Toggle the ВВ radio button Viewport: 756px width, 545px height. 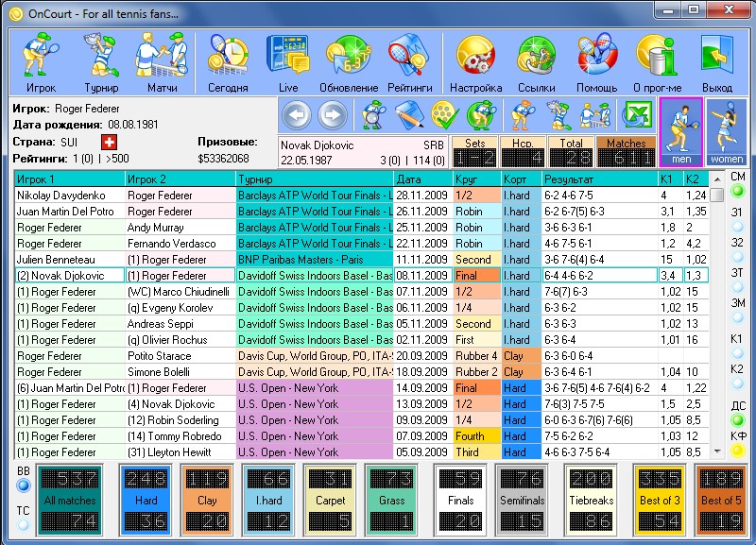coord(23,485)
